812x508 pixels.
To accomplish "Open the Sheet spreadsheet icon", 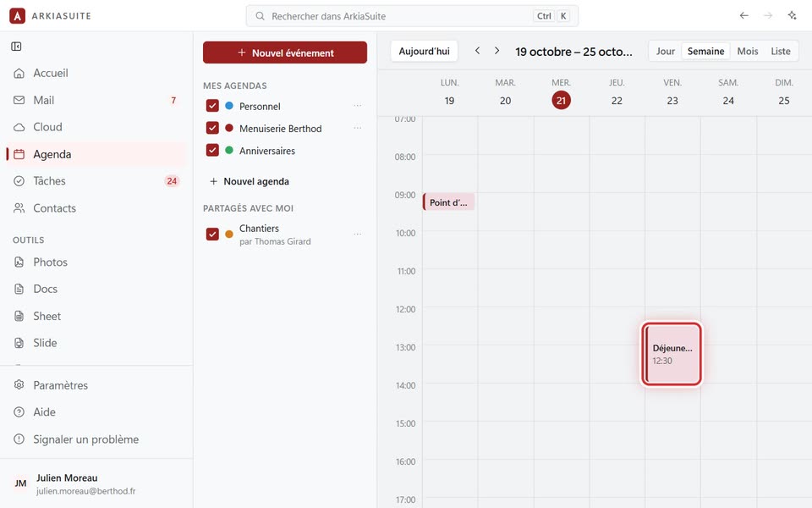I will 19,316.
